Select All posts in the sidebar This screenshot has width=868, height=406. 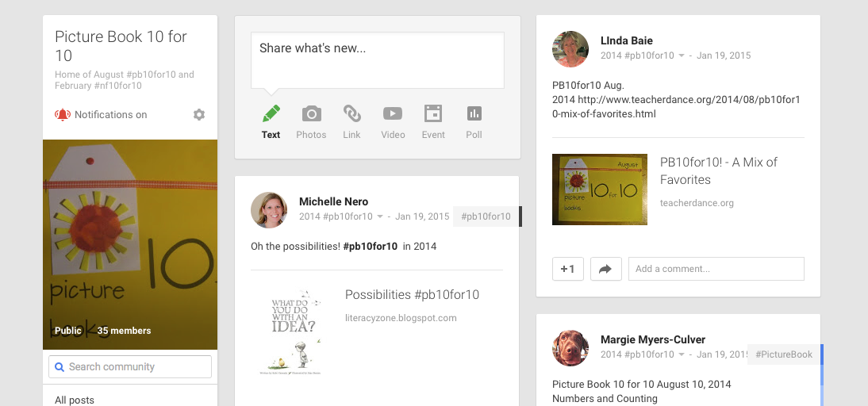(x=75, y=400)
